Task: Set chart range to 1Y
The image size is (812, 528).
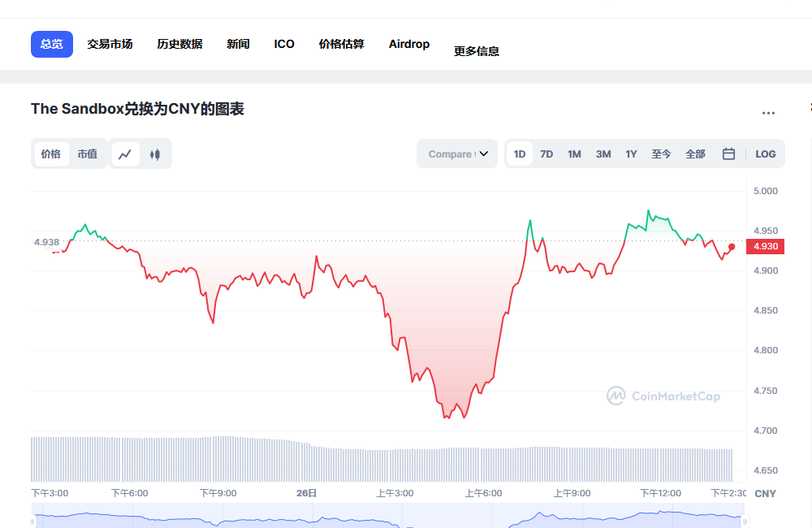Action: 631,154
